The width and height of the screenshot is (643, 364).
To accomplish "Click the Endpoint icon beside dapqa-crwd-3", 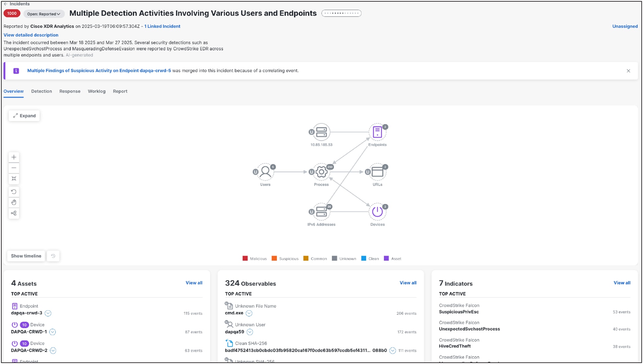I will tap(15, 306).
